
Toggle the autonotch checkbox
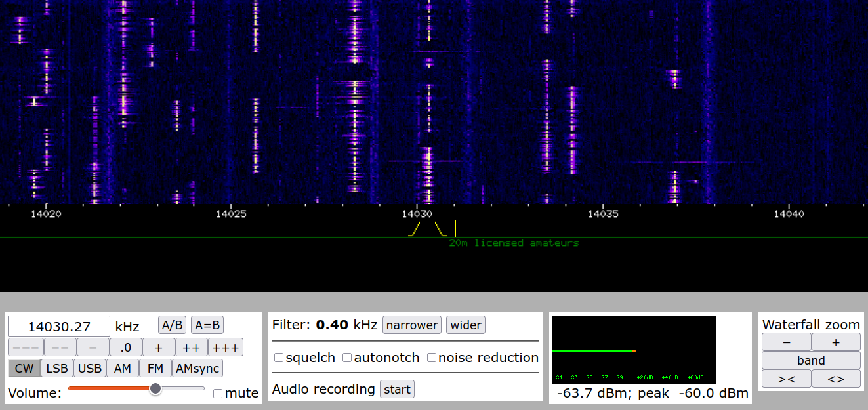point(348,358)
